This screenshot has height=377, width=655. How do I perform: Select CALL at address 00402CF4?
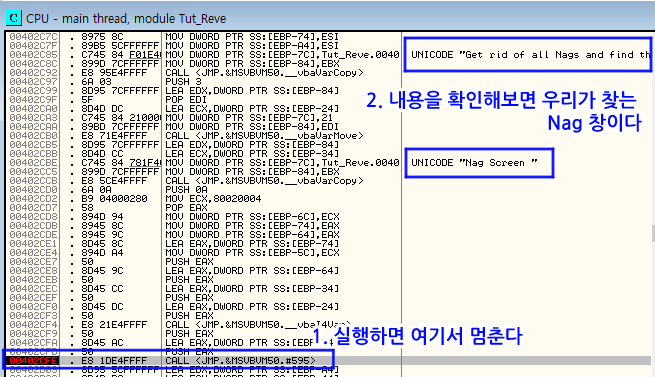coord(258,324)
